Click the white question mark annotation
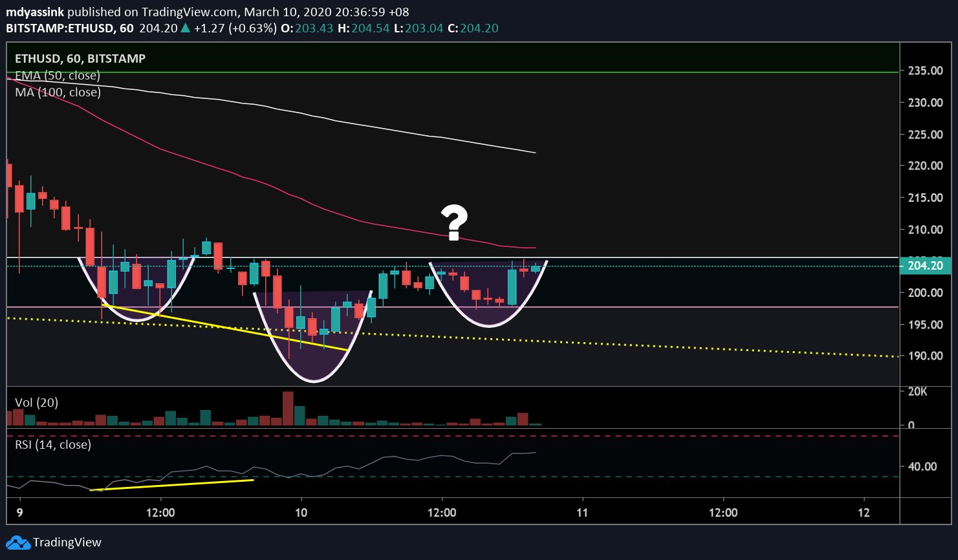958x560 pixels. pyautogui.click(x=454, y=223)
